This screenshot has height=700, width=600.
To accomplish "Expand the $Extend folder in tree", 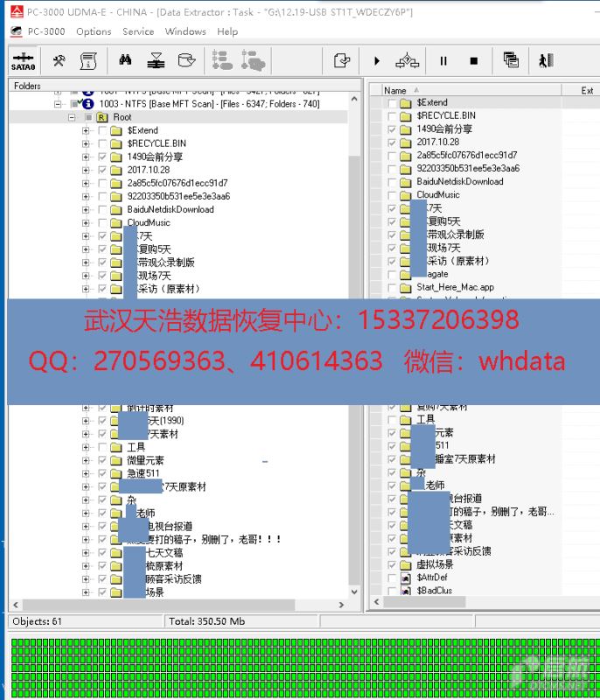I will pos(86,130).
